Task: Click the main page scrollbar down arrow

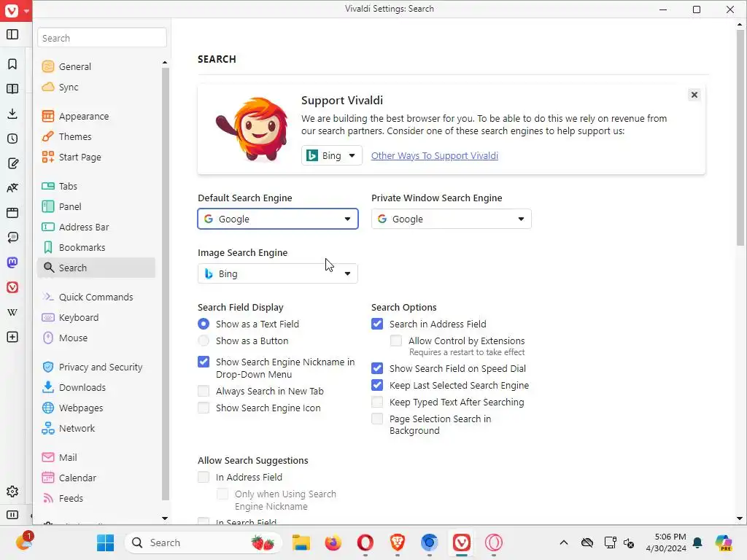Action: pos(740,518)
